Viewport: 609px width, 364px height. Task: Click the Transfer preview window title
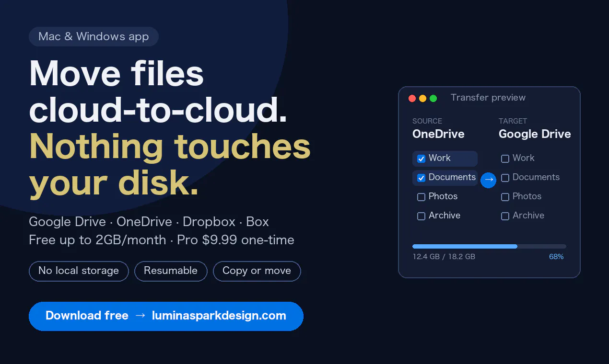coord(488,98)
